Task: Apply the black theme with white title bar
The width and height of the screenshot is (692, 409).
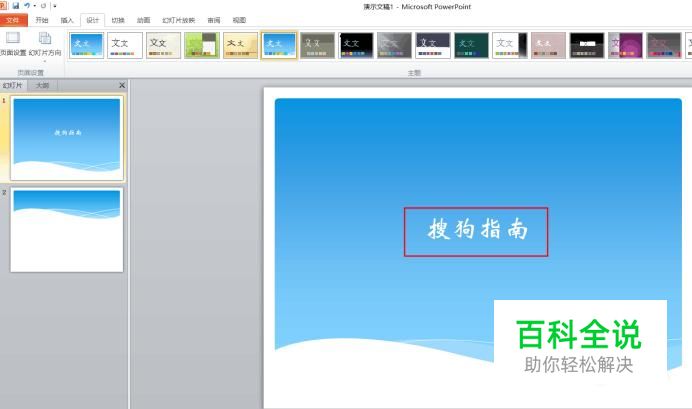Action: coord(587,45)
